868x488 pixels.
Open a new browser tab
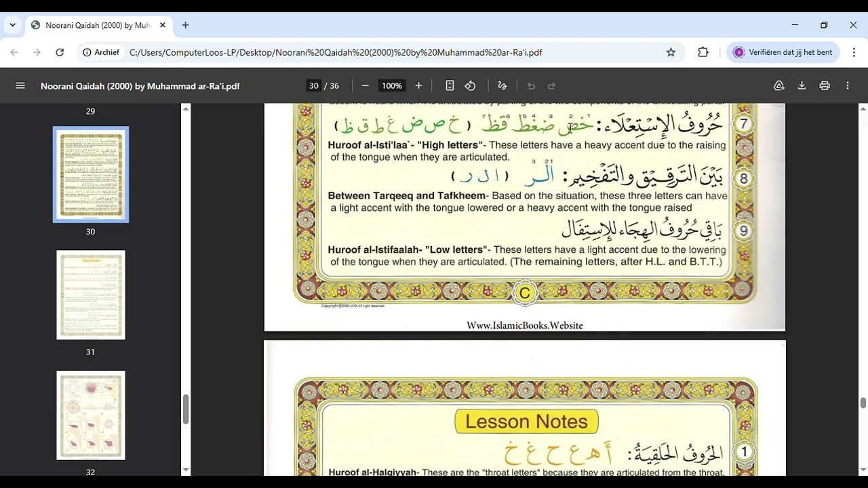[x=185, y=25]
